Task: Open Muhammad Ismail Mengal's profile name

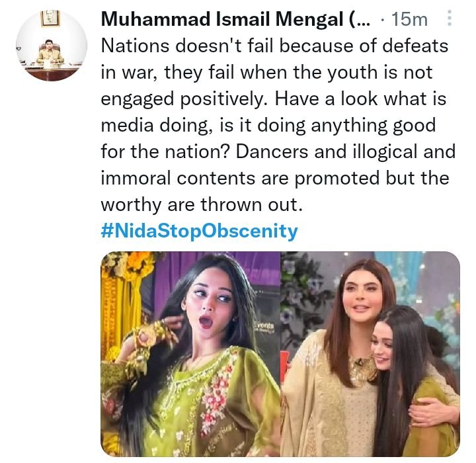Action: pyautogui.click(x=225, y=20)
